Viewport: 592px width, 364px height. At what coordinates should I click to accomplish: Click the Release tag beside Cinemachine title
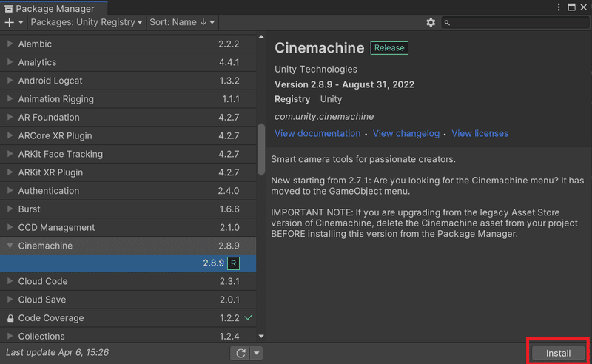click(x=389, y=48)
